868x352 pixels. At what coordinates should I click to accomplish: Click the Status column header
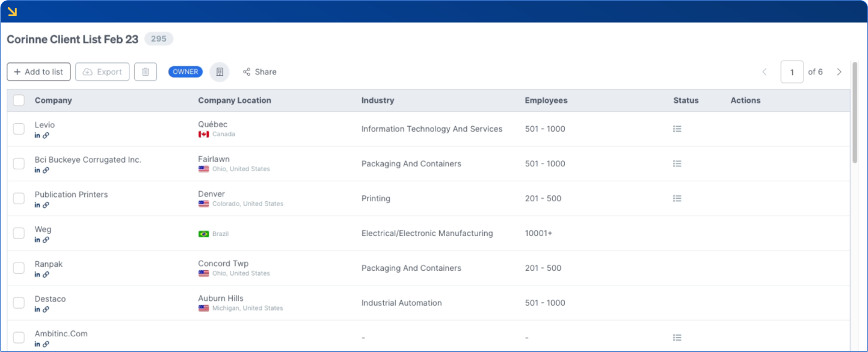pos(686,100)
